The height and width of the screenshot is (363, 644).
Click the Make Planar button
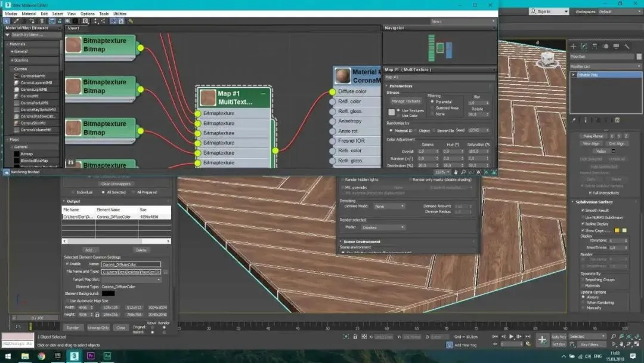point(593,136)
